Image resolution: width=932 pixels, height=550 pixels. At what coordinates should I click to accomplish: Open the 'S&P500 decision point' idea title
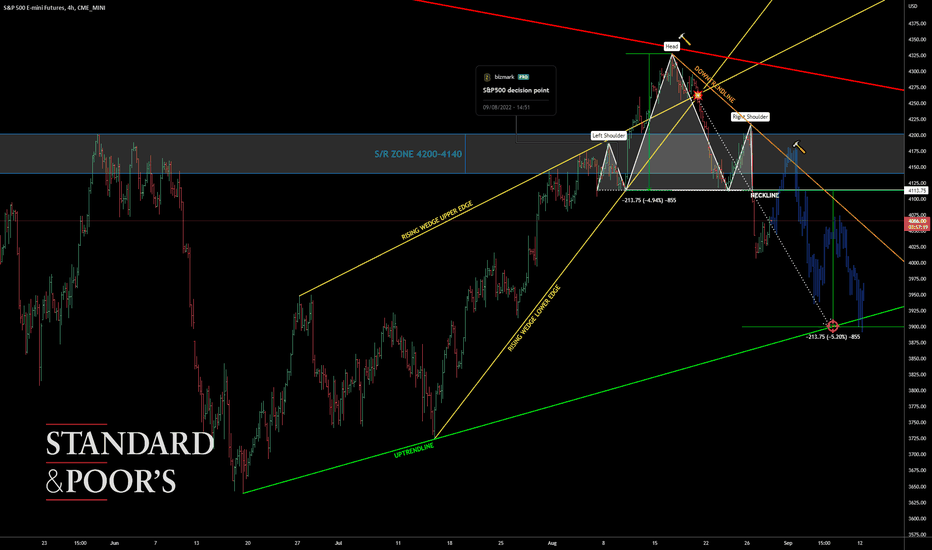(516, 90)
